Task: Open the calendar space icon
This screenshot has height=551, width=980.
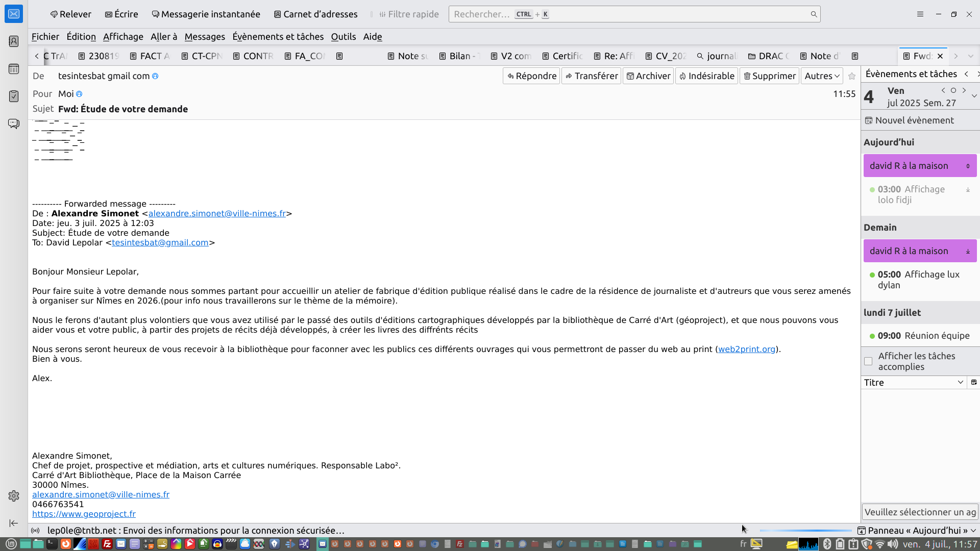Action: pos(14,69)
